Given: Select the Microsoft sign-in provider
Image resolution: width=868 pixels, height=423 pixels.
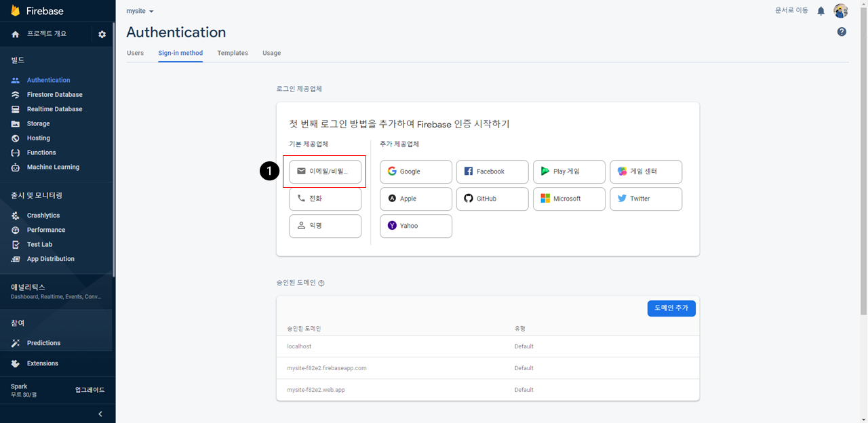Looking at the screenshot, I should (x=569, y=199).
